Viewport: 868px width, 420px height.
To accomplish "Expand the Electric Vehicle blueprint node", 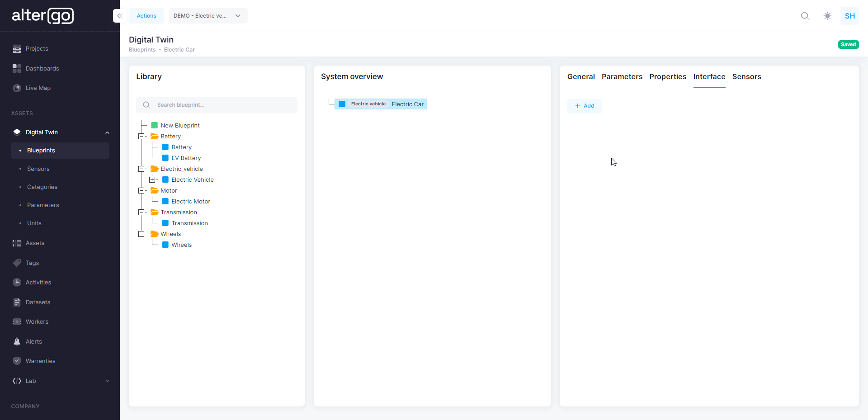I will [152, 180].
